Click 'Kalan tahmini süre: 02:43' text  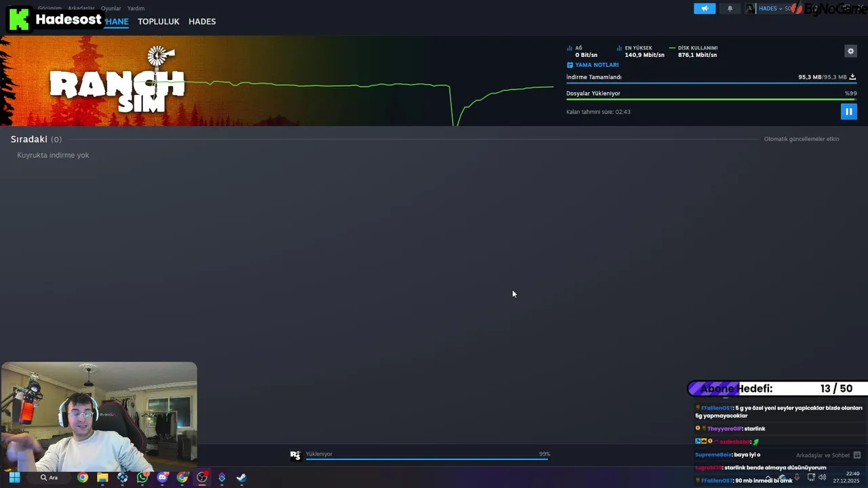click(x=598, y=112)
